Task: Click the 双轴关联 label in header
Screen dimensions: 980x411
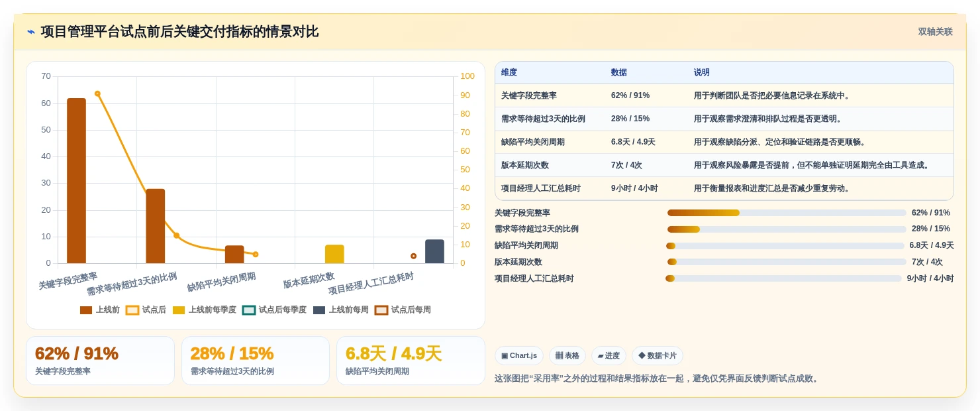Action: 935,32
